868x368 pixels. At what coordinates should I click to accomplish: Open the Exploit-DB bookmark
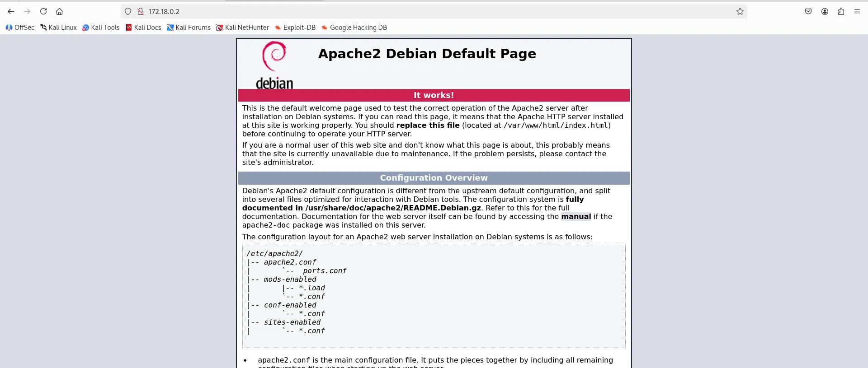click(x=295, y=28)
